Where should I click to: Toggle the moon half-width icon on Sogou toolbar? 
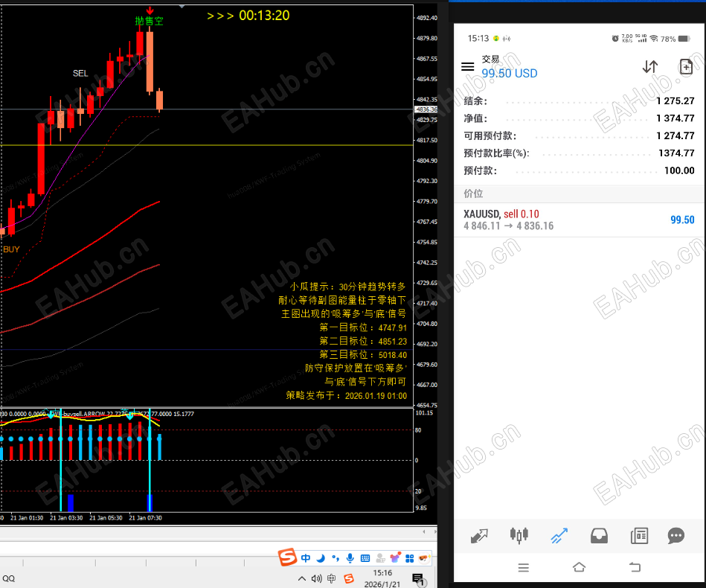point(321,558)
